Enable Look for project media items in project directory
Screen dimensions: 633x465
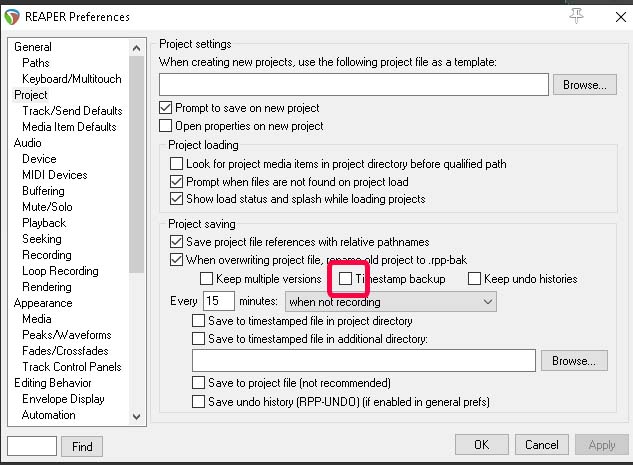tap(176, 163)
